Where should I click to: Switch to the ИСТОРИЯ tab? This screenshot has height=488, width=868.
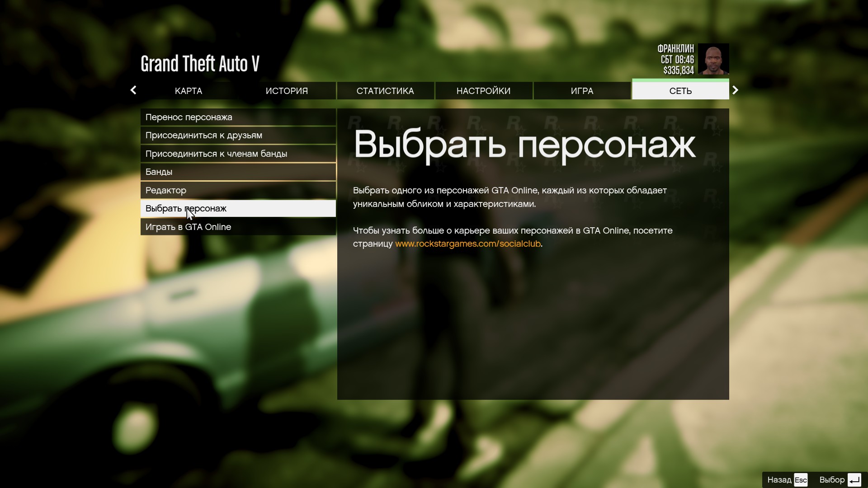click(287, 91)
